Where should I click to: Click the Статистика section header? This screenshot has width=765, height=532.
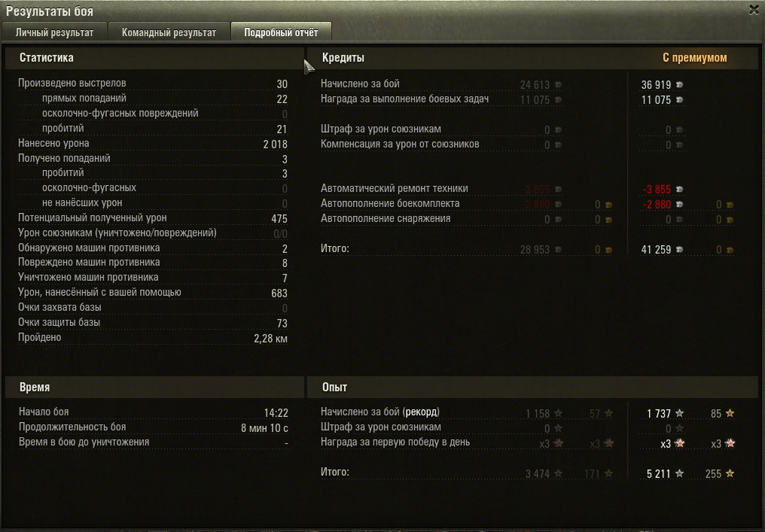coord(154,57)
